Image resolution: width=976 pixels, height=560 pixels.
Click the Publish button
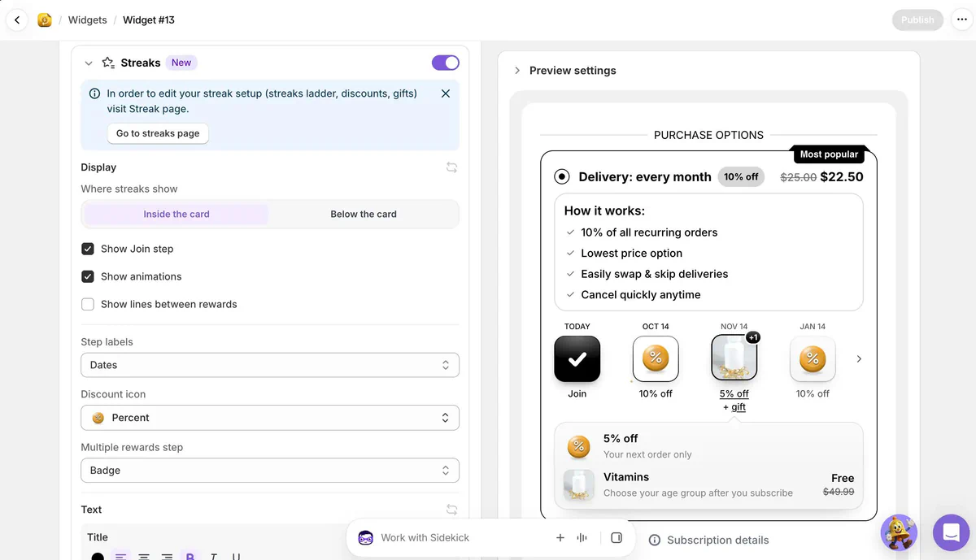click(x=917, y=20)
